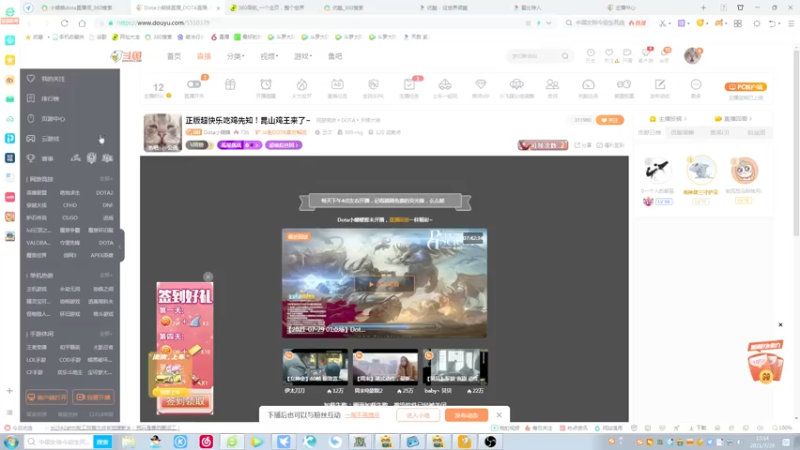Click the orange 关注 follow button
The image size is (800, 450).
click(610, 120)
